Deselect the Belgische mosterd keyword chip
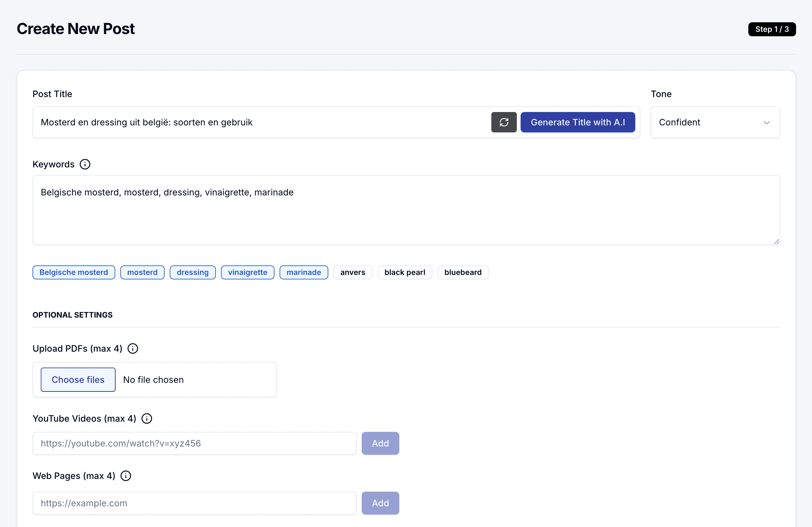 coord(74,272)
